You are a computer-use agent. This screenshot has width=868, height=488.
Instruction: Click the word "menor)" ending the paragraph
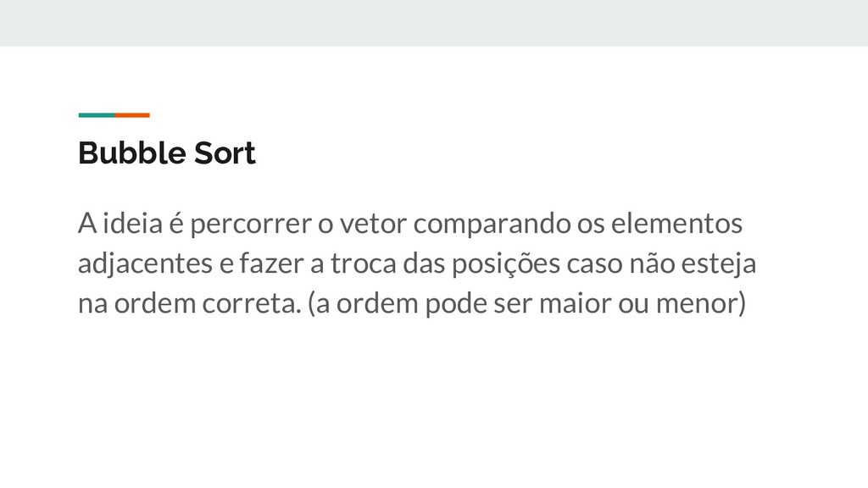[x=701, y=304]
